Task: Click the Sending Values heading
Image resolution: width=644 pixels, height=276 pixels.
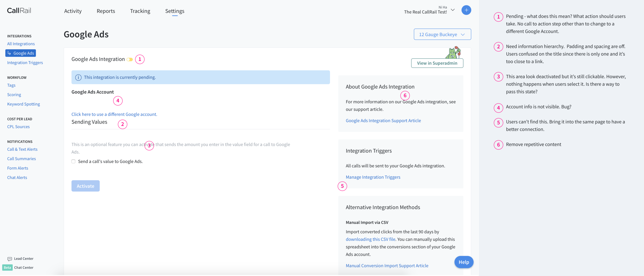Action: 89,122
